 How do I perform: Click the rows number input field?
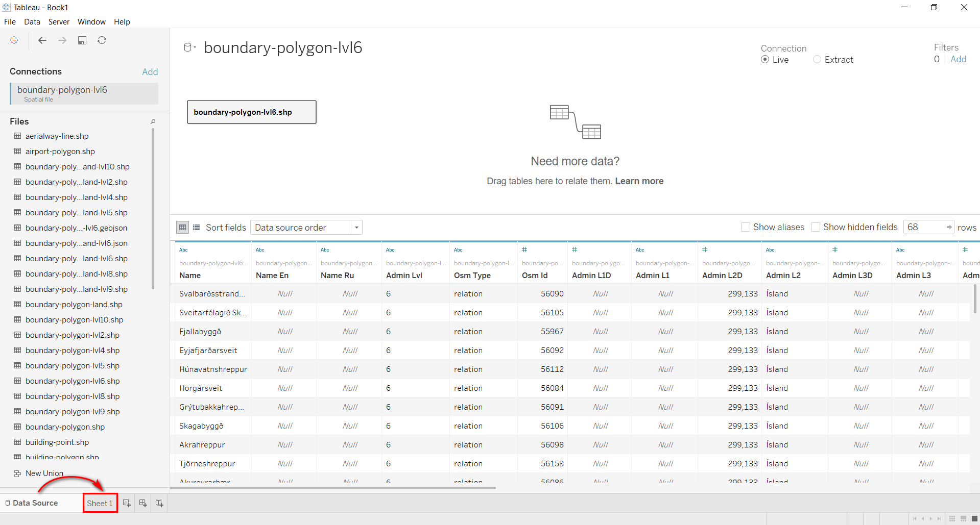point(924,227)
